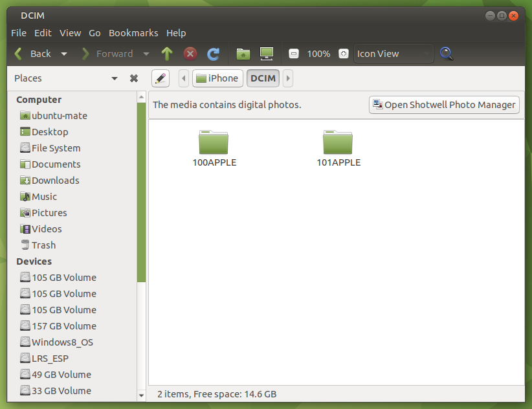This screenshot has width=532, height=409.
Task: Expand the Back history dropdown arrow
Action: tap(63, 54)
